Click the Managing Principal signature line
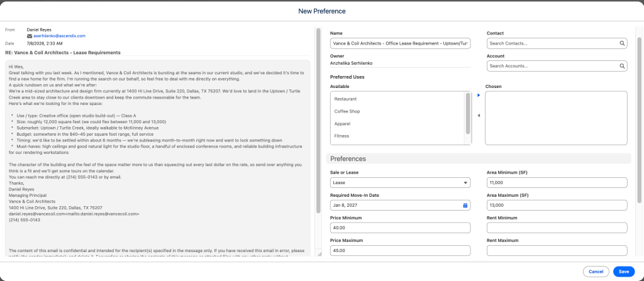The width and height of the screenshot is (644, 281). [x=28, y=196]
